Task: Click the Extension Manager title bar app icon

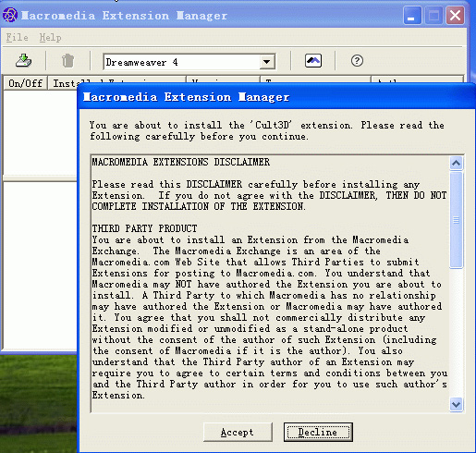Action: [x=9, y=15]
